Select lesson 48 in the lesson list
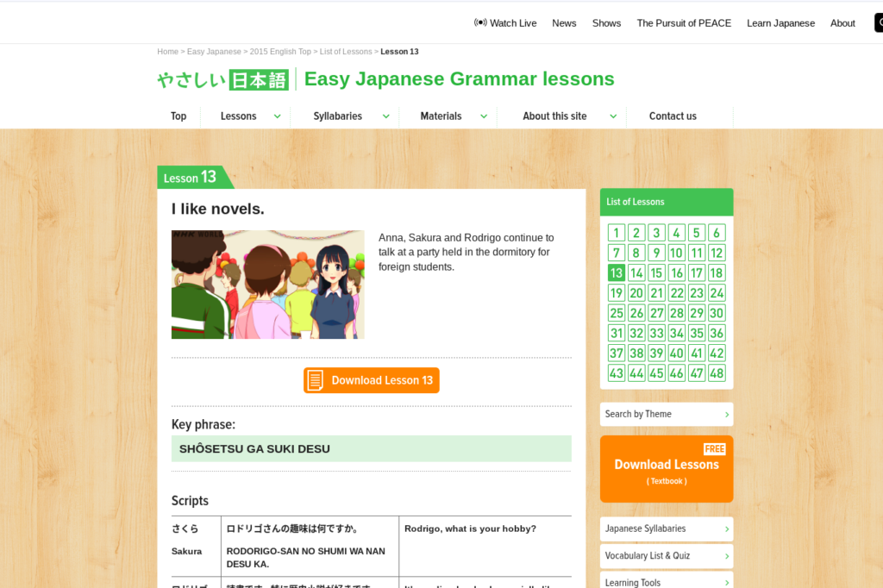 point(717,372)
